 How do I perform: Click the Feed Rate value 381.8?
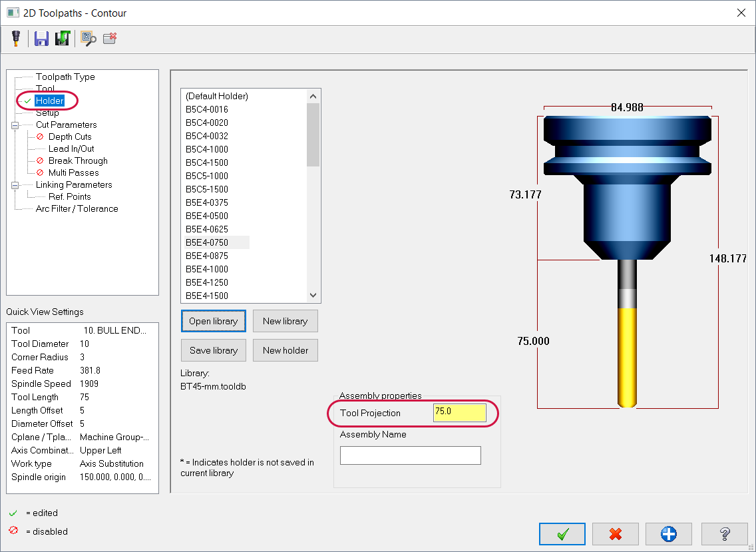point(90,371)
